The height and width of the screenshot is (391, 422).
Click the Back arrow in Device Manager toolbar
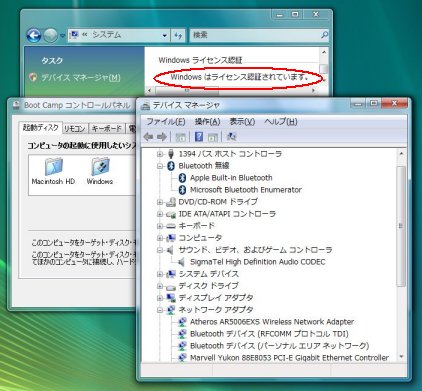[x=149, y=137]
